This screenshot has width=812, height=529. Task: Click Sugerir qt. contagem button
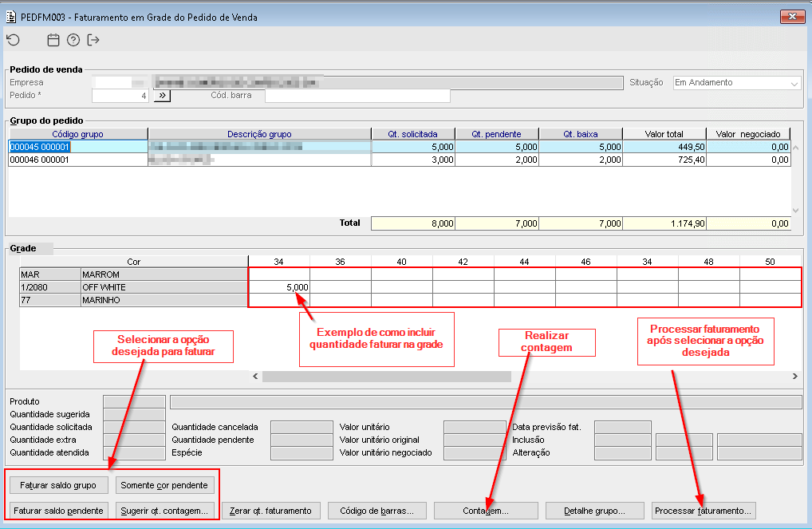[164, 511]
